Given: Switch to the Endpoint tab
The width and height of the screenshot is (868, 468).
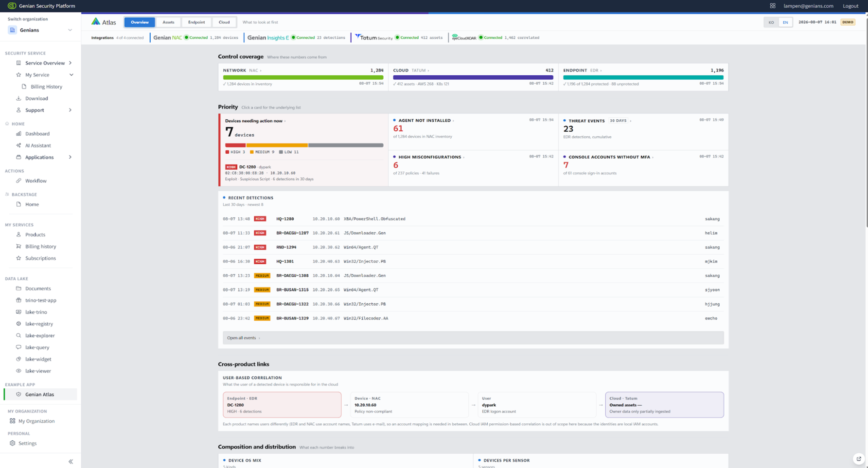Looking at the screenshot, I should (196, 22).
